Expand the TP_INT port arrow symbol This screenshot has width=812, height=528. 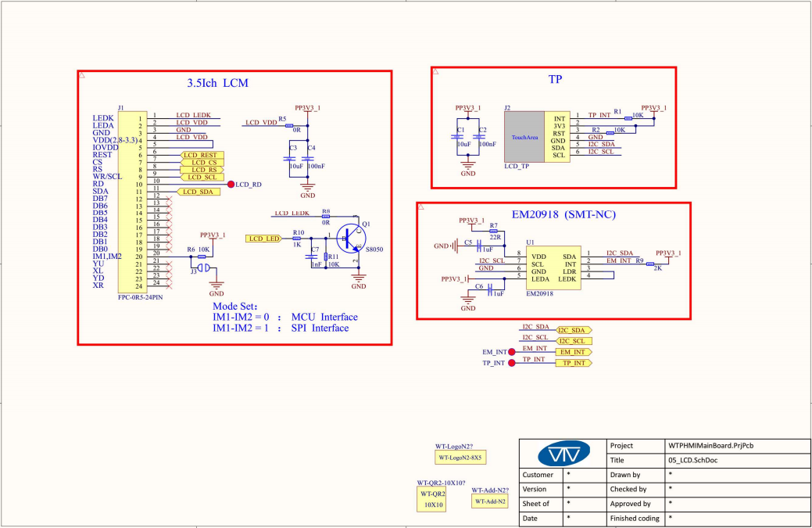pos(574,363)
